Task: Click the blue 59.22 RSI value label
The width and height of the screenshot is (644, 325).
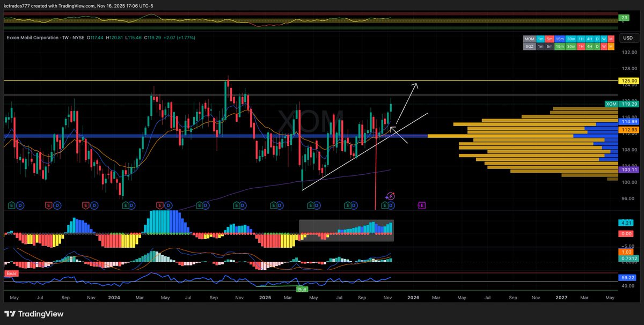Action: 628,278
